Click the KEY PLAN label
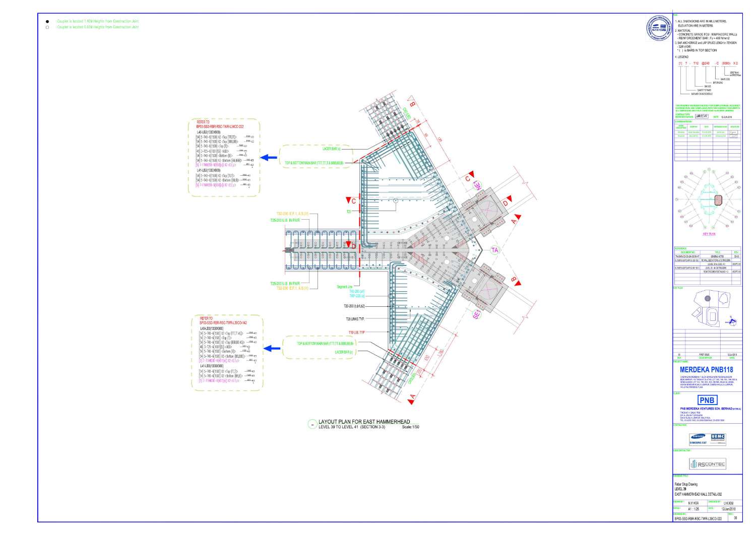 709,234
